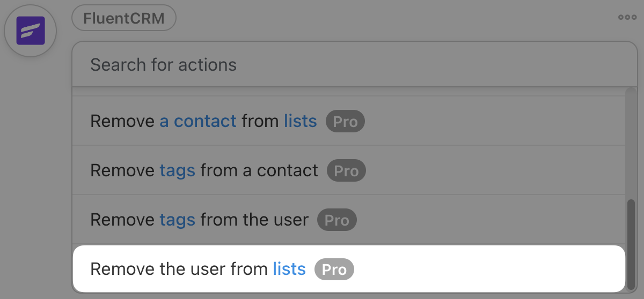Click the partially hidden action row under the search field

coord(349,92)
